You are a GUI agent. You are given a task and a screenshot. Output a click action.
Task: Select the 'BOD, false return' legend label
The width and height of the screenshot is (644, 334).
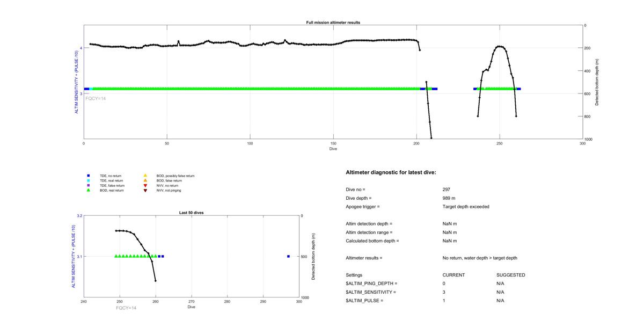(x=169, y=180)
